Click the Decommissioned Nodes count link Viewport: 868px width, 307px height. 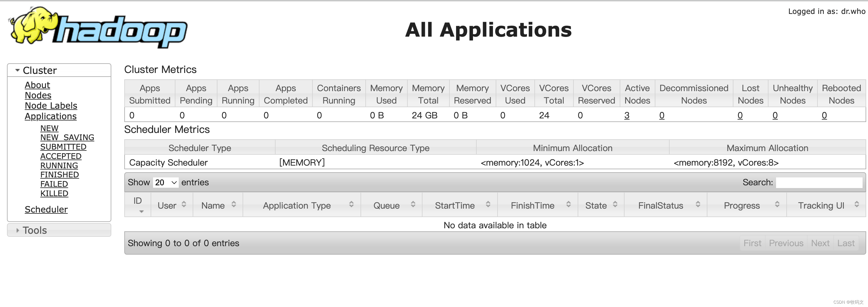pyautogui.click(x=662, y=115)
